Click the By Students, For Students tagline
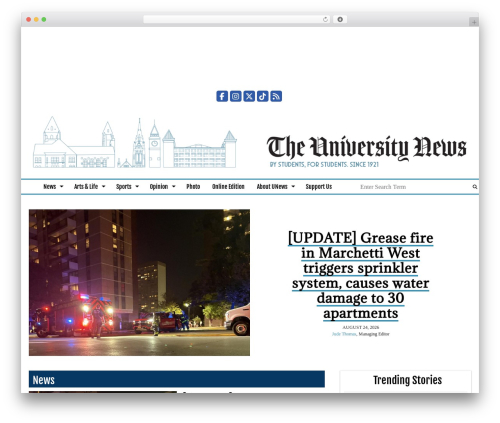Screen dimensions: 500x423 click(324, 165)
